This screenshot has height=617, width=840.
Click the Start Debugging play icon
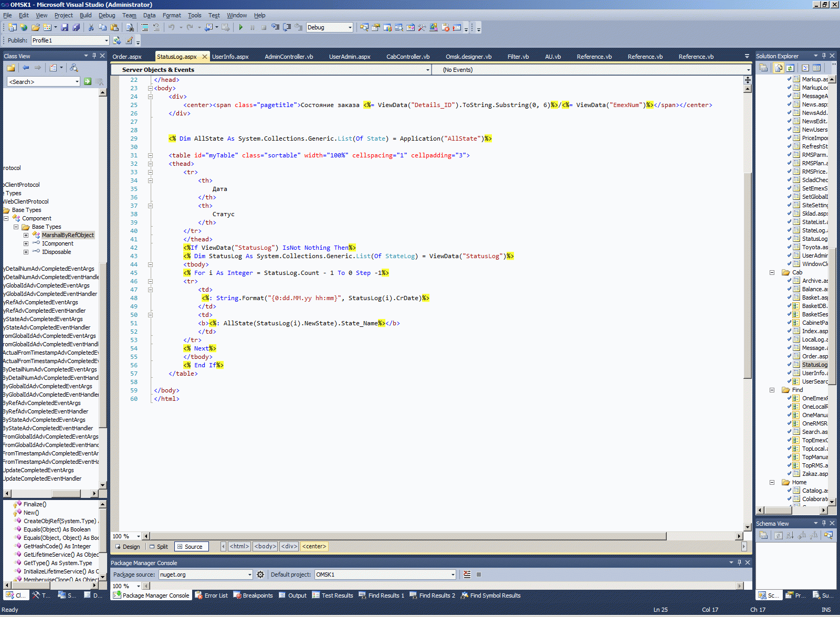pyautogui.click(x=240, y=27)
